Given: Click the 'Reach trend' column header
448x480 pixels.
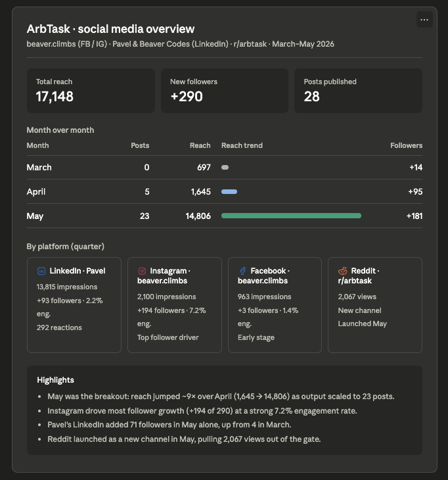Looking at the screenshot, I should point(242,145).
